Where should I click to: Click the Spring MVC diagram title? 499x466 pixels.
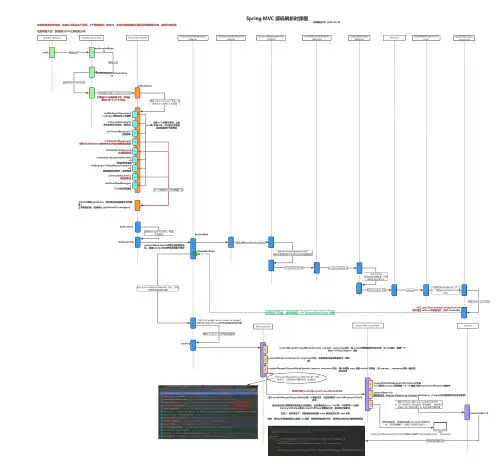click(x=277, y=19)
